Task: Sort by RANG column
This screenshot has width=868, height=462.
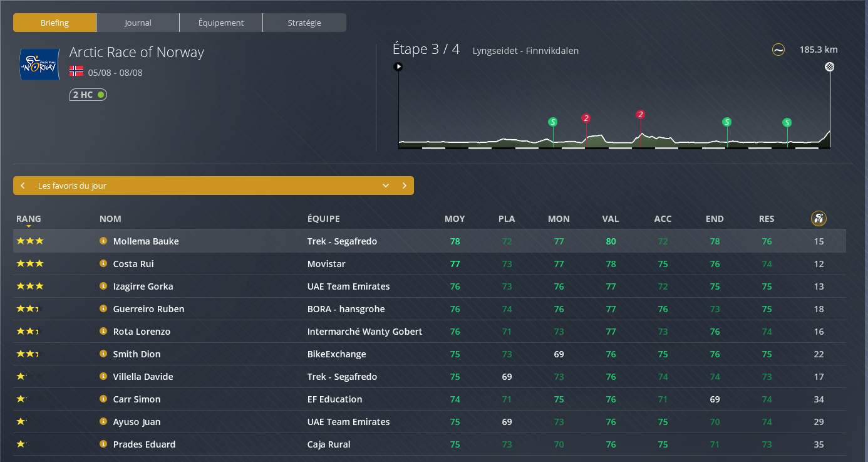Action: (29, 219)
